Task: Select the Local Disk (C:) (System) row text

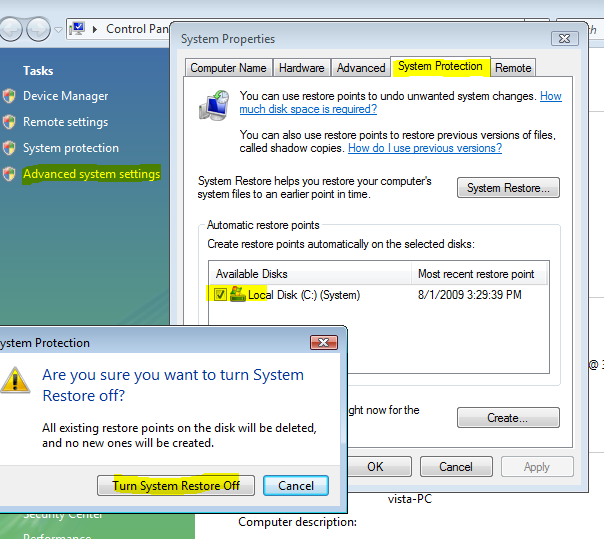Action: pos(304,295)
